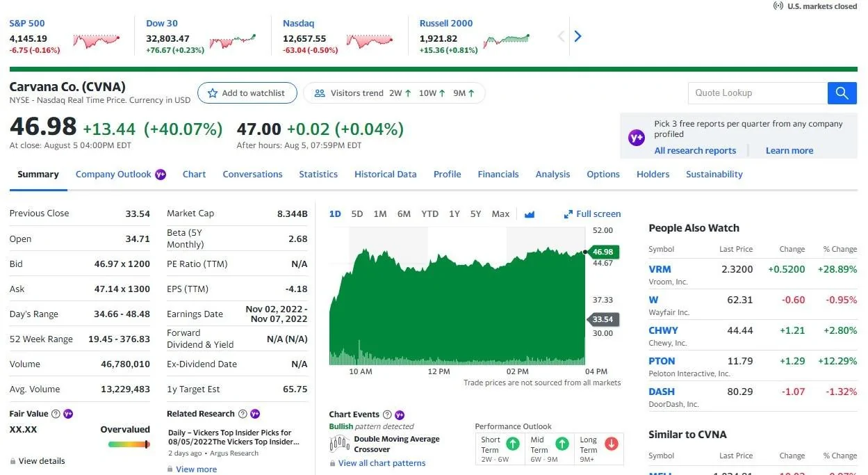Viewport: 868px width, 475px height.
Task: Click the Related Research help question mark
Action: 243,414
